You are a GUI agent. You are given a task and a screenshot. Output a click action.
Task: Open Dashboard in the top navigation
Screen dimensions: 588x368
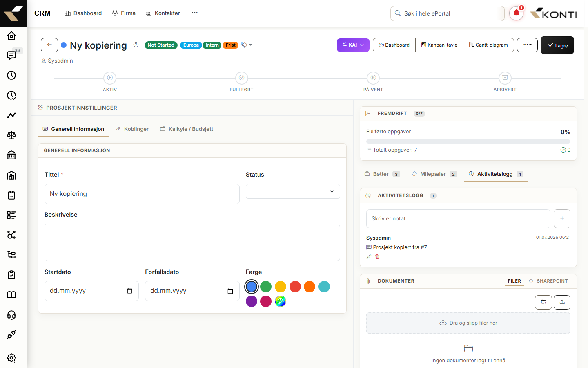pos(83,13)
